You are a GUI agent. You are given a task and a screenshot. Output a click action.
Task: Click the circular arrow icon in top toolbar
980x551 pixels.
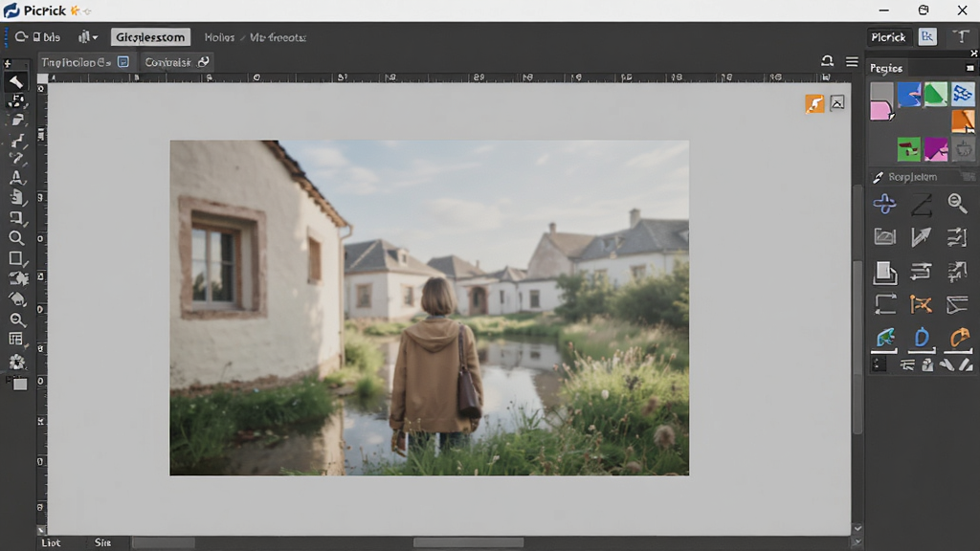21,37
